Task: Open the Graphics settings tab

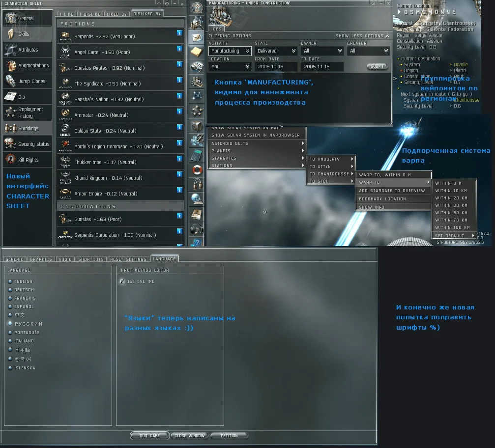Action: coord(41,259)
